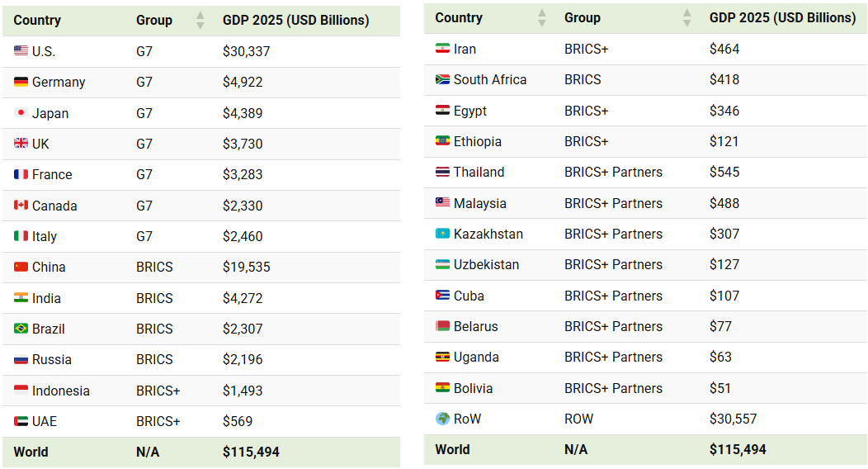Screen dimensions: 868x469
Task: Click the Canada flag icon
Action: 21,206
